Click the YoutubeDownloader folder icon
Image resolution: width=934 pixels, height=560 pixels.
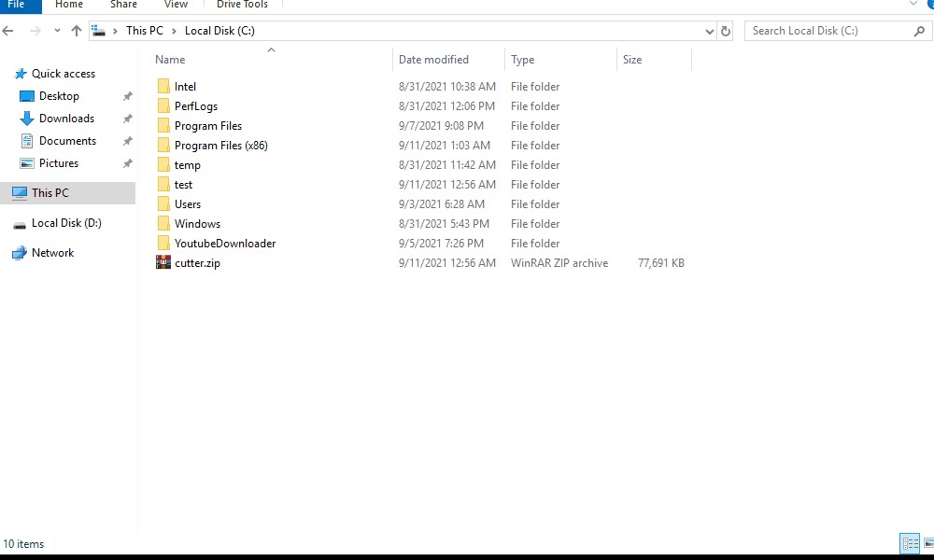coord(163,244)
